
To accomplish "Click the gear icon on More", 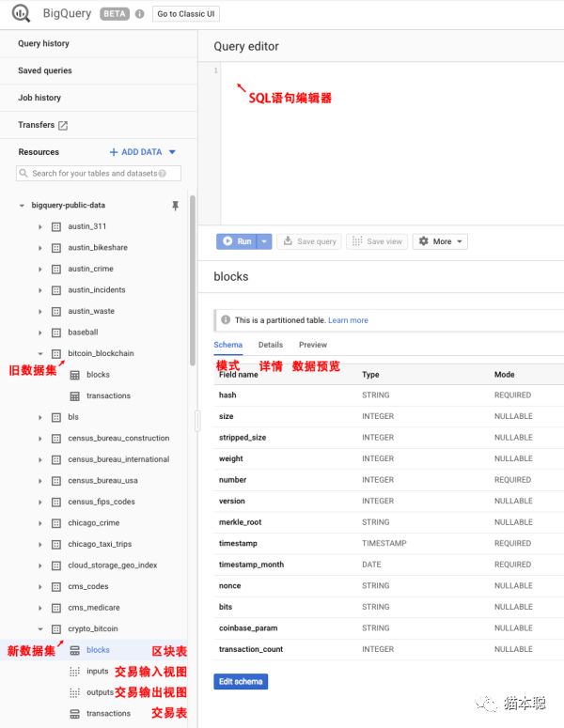I will coord(423,241).
